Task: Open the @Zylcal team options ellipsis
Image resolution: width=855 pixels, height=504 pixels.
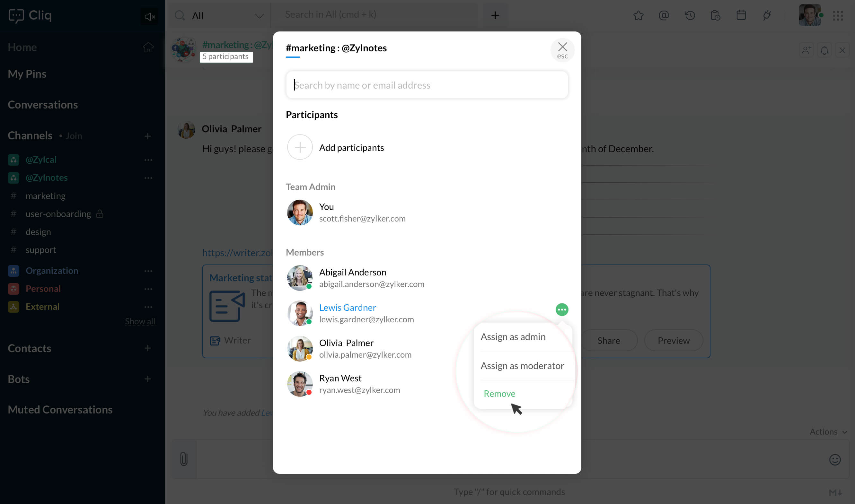Action: point(148,160)
